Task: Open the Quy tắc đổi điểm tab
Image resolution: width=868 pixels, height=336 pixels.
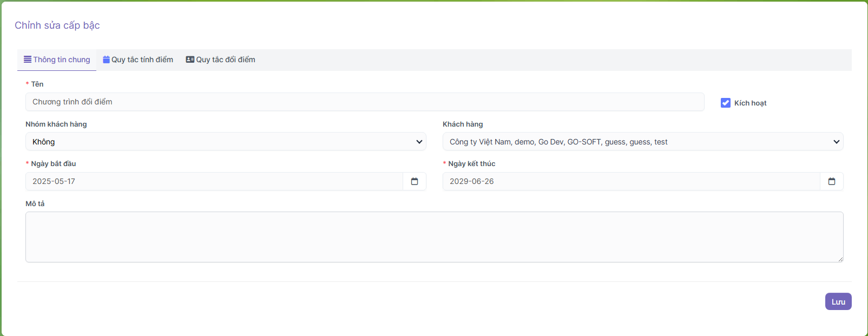Action: pos(226,60)
